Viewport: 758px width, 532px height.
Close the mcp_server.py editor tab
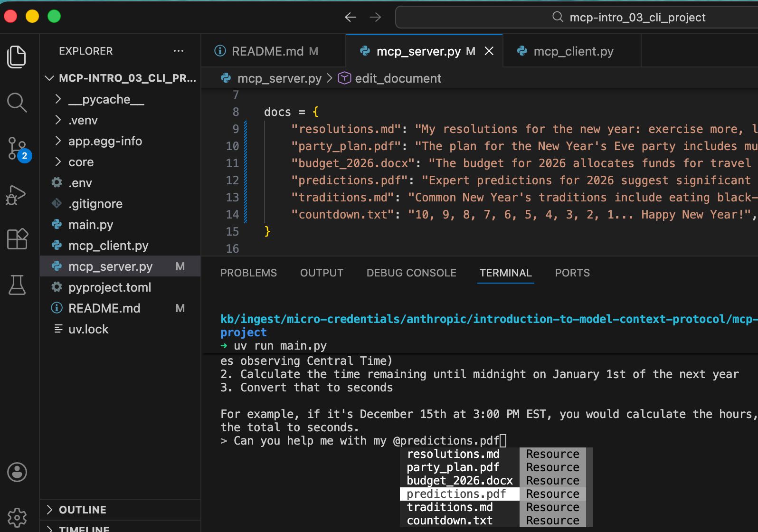489,51
